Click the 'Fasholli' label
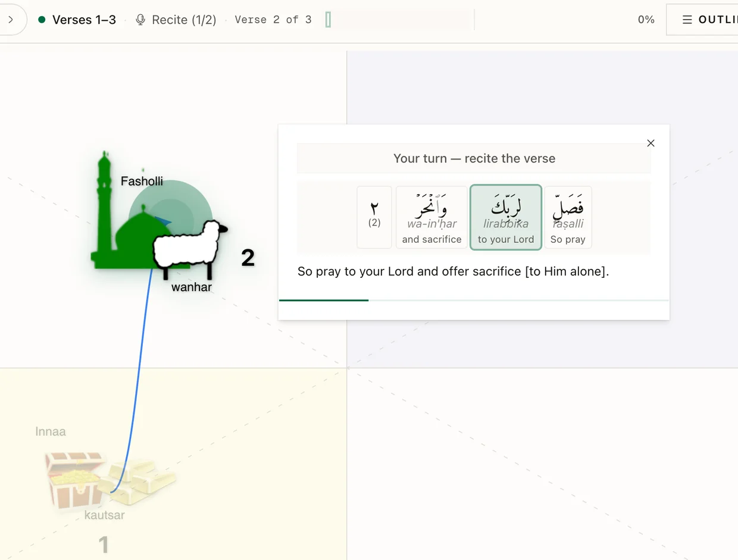Screen dimensions: 738x560 pyautogui.click(x=142, y=181)
